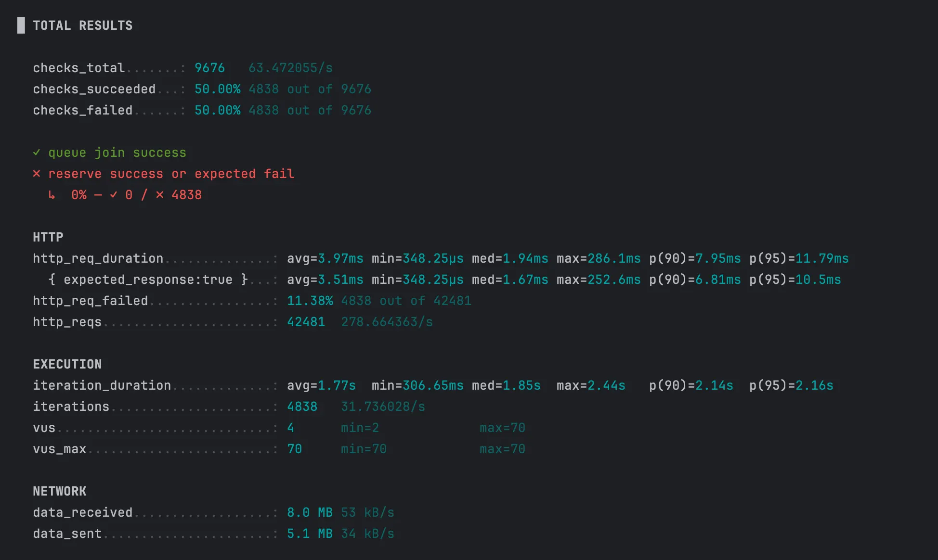
Task: Click the expected_response:true label
Action: click(x=148, y=280)
